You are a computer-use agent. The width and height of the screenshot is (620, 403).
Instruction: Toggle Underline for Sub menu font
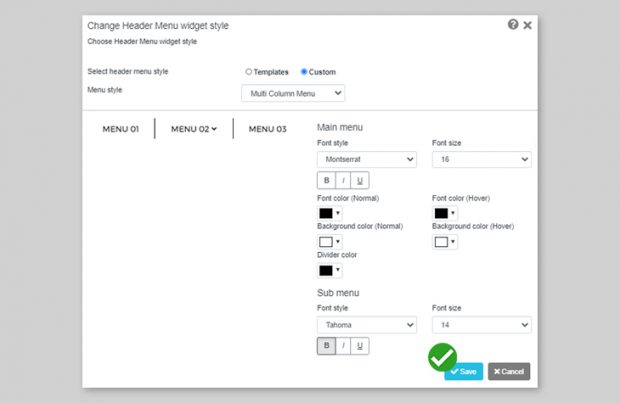(x=360, y=346)
